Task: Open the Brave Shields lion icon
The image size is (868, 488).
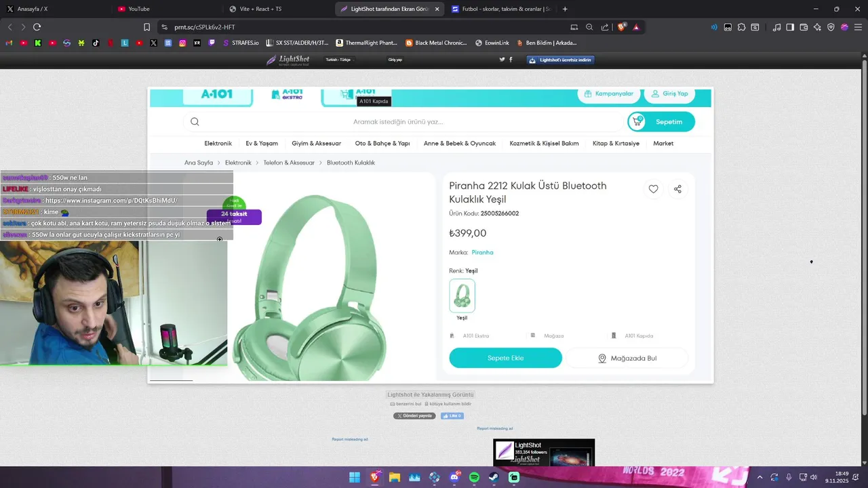Action: (621, 27)
